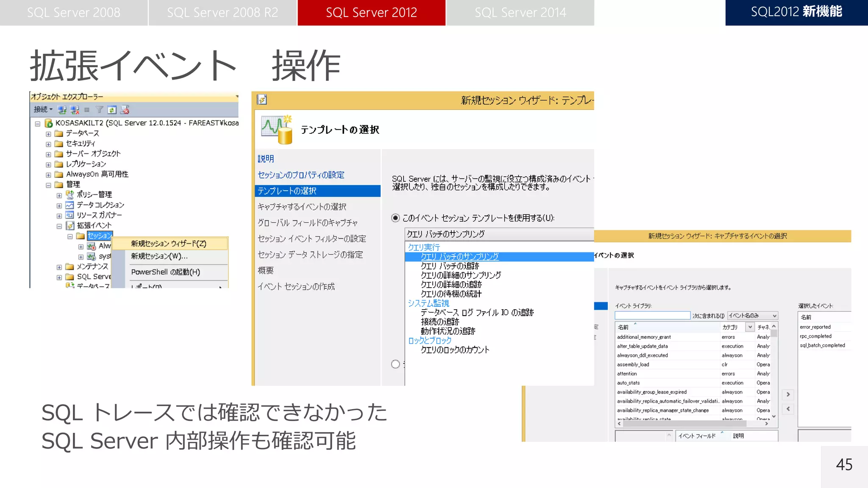Switch to SQL Server 2008 tab

[74, 13]
